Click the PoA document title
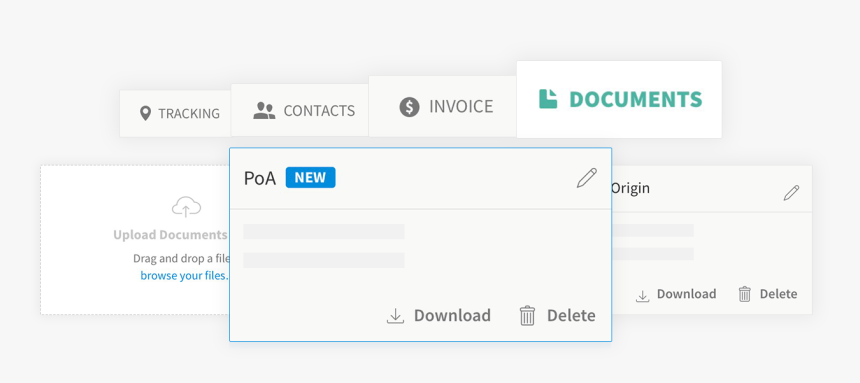The image size is (860, 383). [x=260, y=178]
